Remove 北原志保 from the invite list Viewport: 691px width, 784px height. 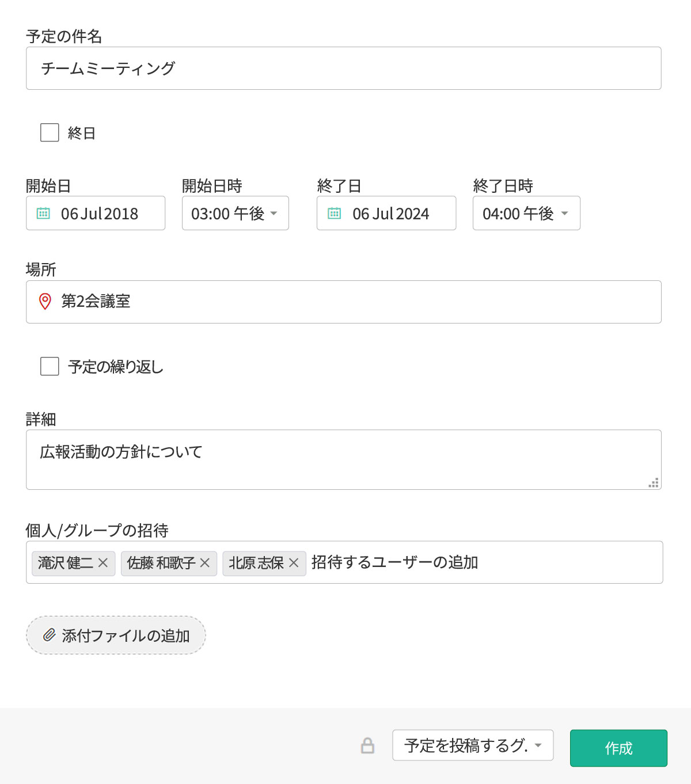[295, 564]
